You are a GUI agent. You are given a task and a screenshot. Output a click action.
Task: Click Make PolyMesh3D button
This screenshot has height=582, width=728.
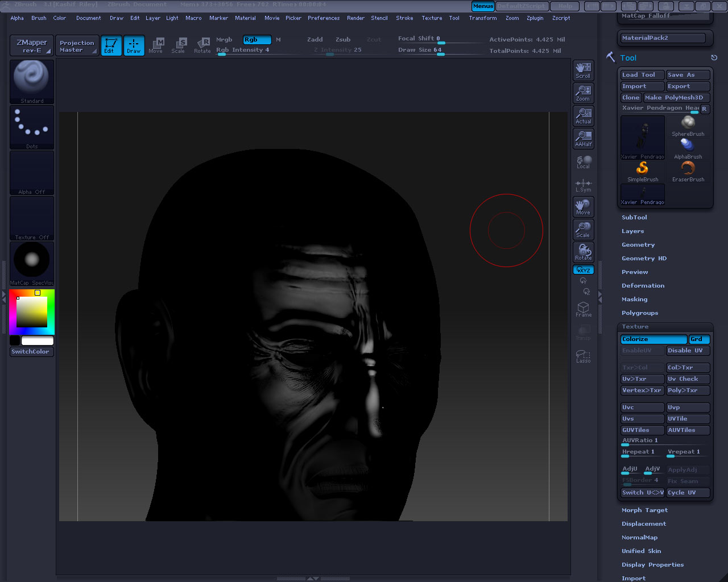tap(676, 98)
